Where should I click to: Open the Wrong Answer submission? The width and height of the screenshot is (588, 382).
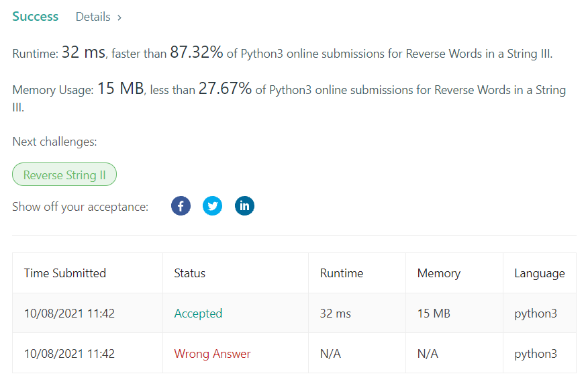212,354
